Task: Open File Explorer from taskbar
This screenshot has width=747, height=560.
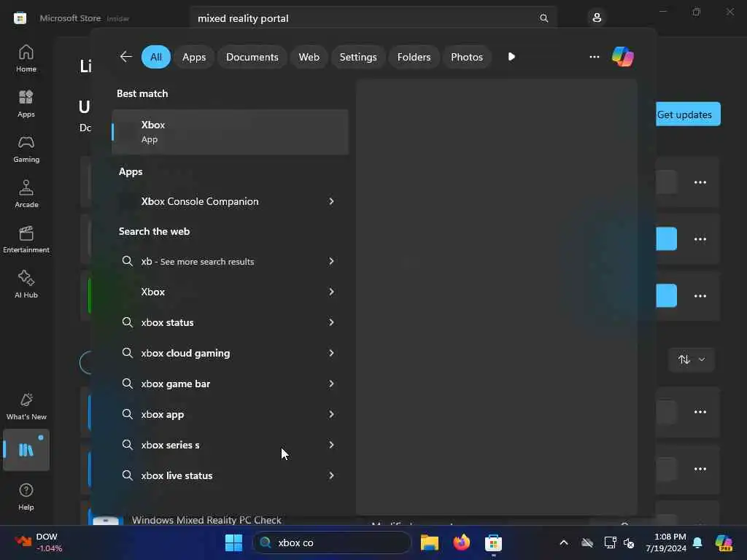Action: (x=429, y=542)
